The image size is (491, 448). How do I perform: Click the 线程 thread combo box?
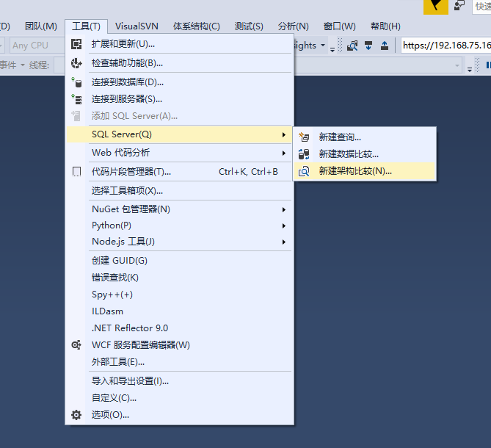point(59,65)
